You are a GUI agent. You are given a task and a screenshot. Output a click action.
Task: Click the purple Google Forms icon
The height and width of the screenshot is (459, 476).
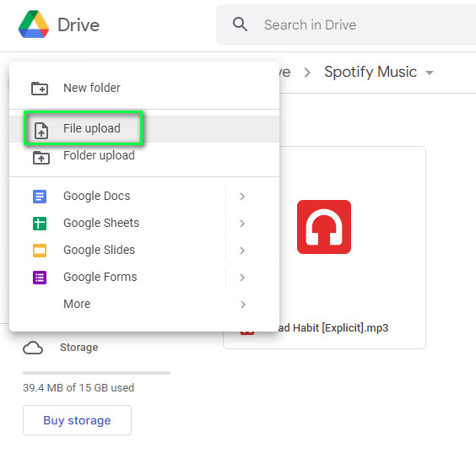[40, 278]
